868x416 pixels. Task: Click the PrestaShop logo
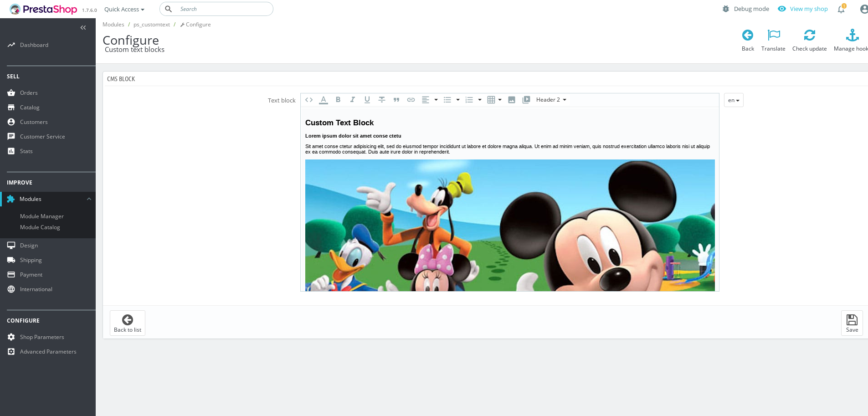(x=44, y=9)
